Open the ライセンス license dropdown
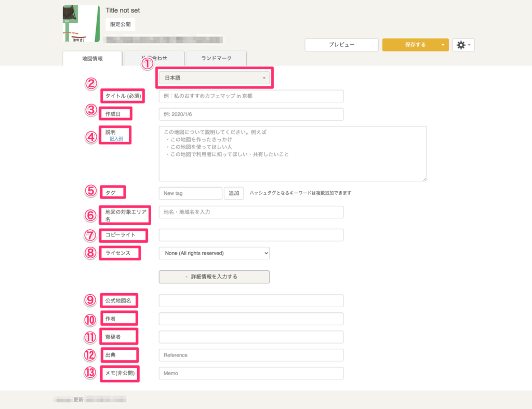 click(x=214, y=253)
